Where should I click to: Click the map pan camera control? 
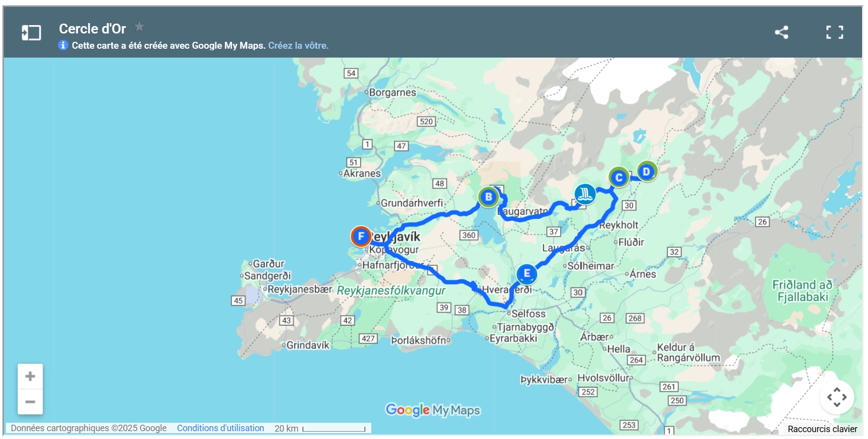click(x=837, y=397)
